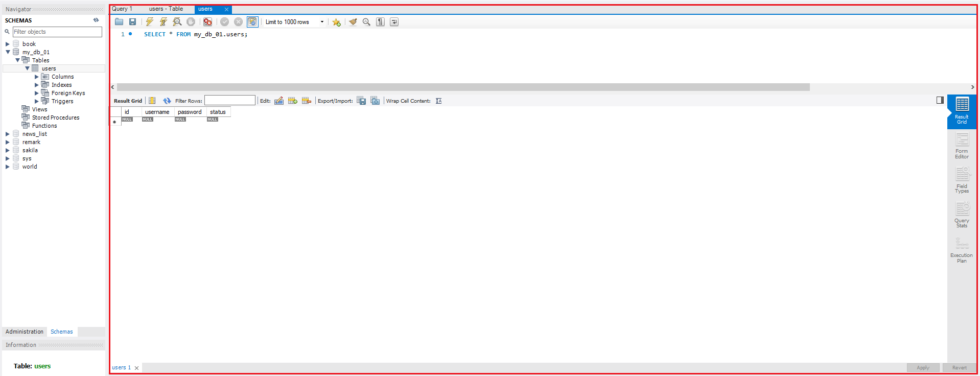Viewport: 980px width, 376px height.
Task: Run Explain plan magnifier-lightning icon
Action: [x=177, y=21]
